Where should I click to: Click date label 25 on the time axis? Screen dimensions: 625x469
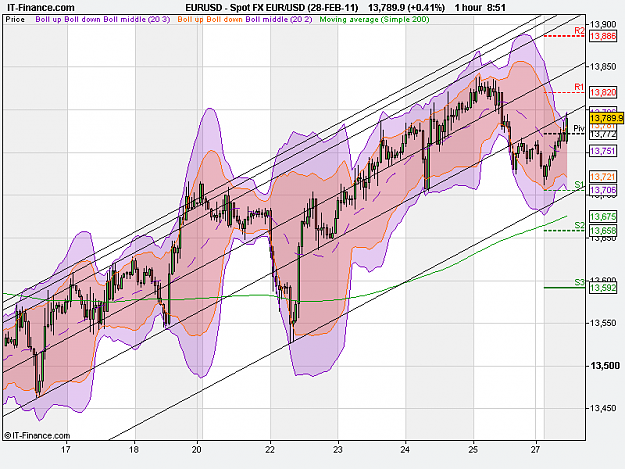pos(473,449)
